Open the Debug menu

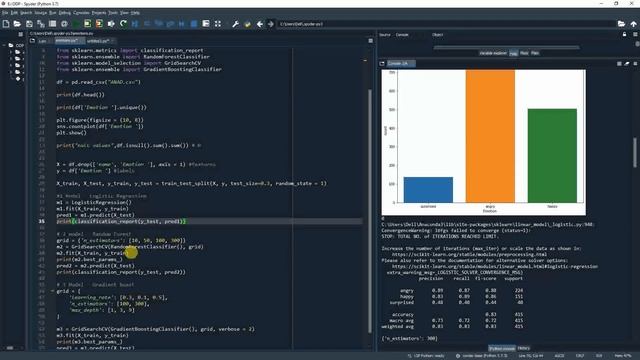tap(65, 13)
